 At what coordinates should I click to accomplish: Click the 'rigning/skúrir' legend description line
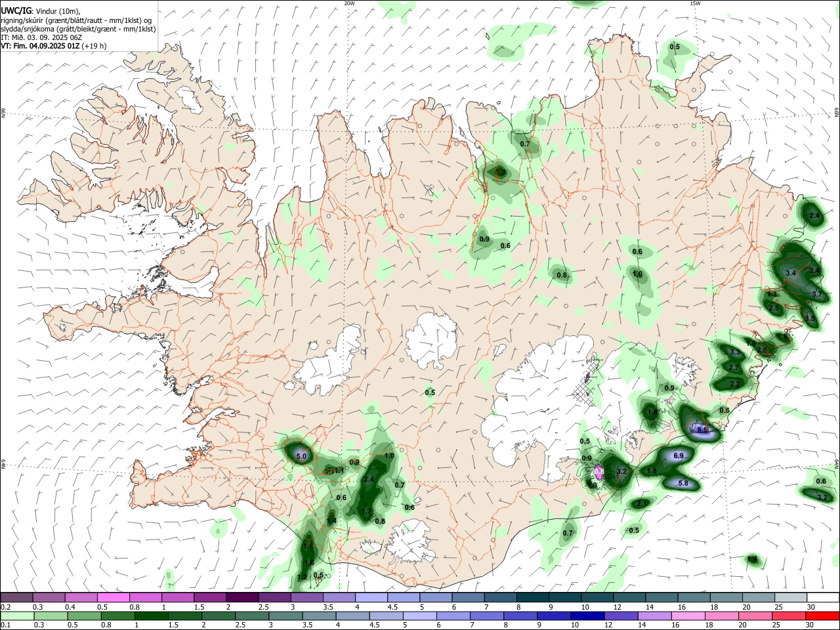76,20
